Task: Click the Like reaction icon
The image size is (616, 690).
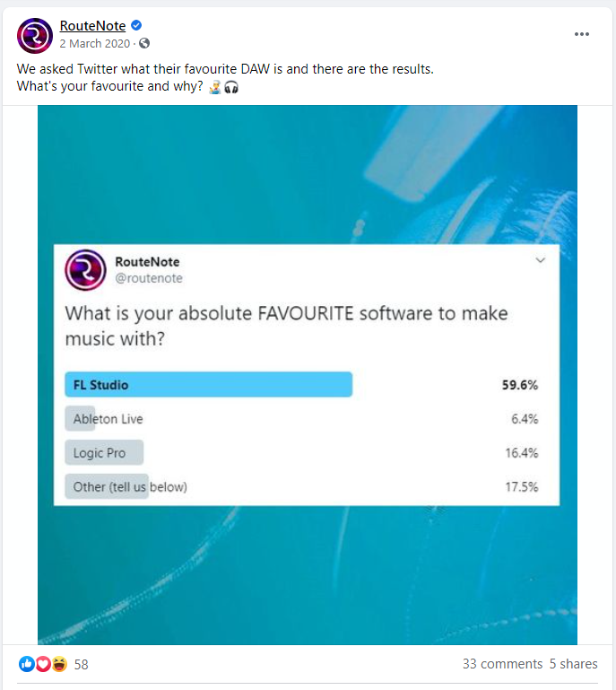Action: point(26,664)
